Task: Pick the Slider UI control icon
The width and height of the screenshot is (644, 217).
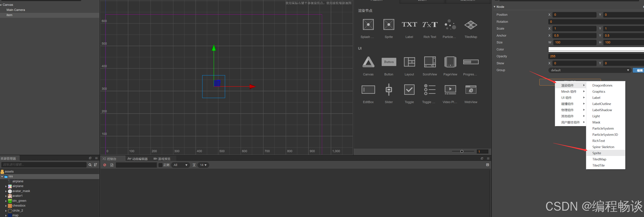Action: click(389, 90)
